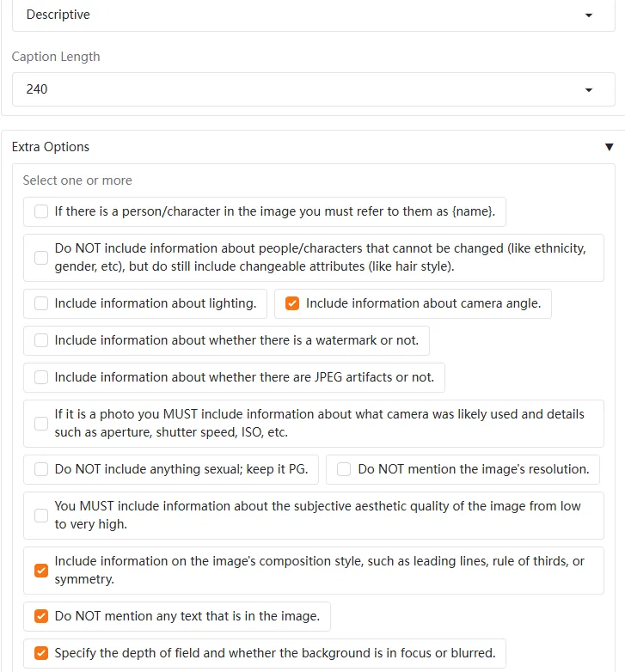Viewport: 625px width, 672px height.
Task: Click the Descriptive text in the type field
Action: [58, 15]
